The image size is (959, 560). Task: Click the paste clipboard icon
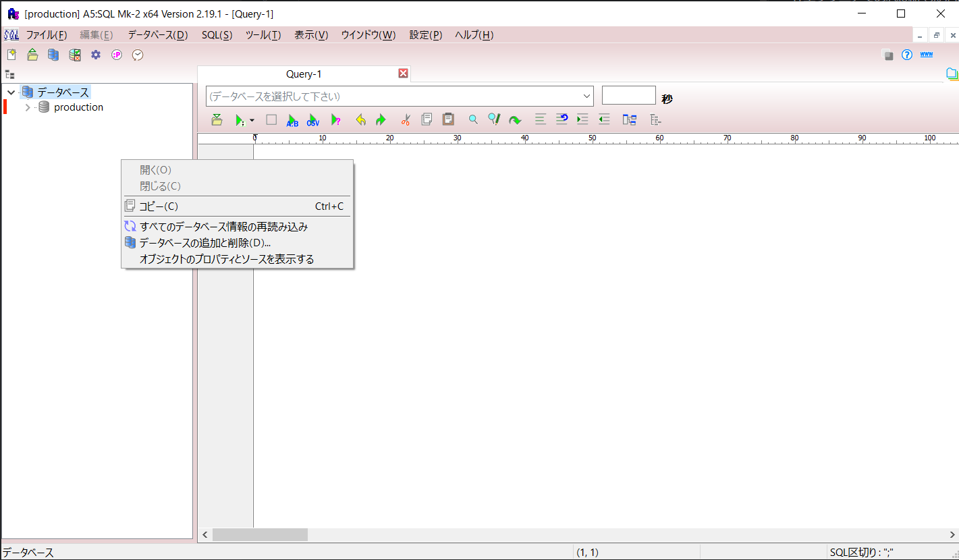447,119
